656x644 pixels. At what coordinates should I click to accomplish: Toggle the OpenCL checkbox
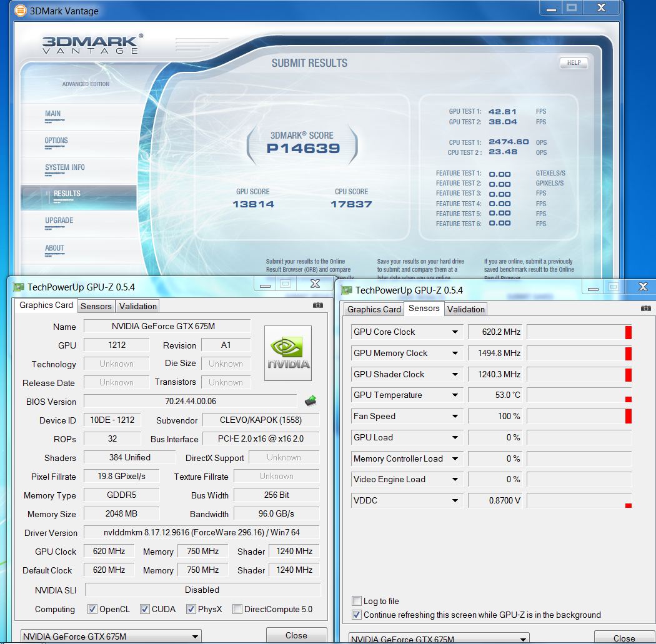[x=92, y=609]
